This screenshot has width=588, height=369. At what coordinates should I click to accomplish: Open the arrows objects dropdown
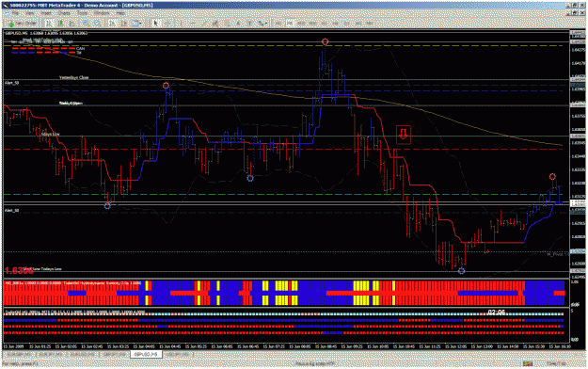pos(262,24)
